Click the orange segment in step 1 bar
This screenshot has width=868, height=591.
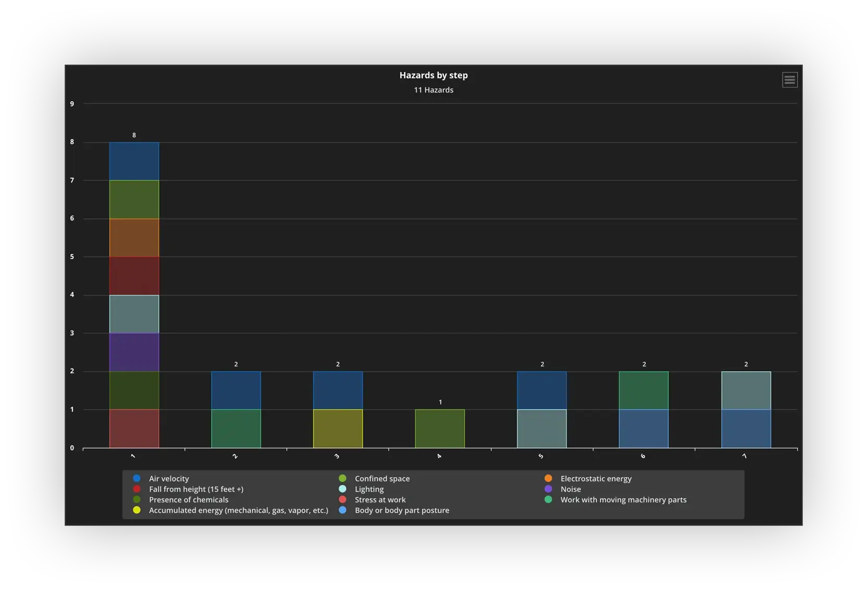click(x=134, y=238)
